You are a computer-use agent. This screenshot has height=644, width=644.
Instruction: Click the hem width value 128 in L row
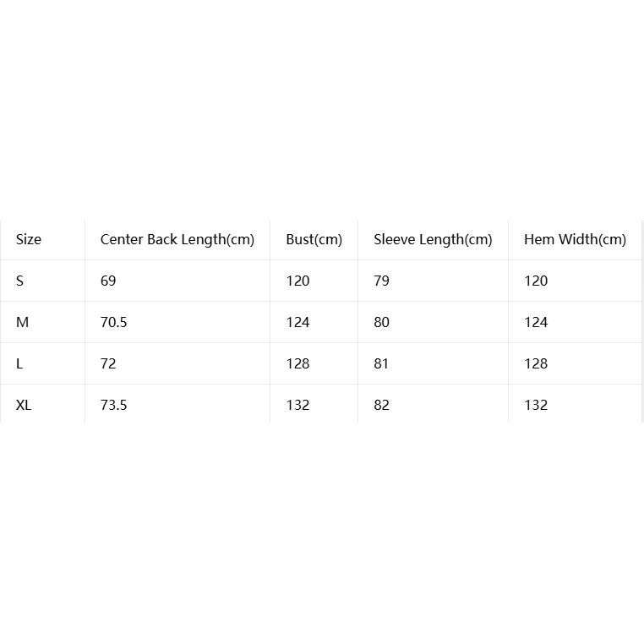[536, 364]
